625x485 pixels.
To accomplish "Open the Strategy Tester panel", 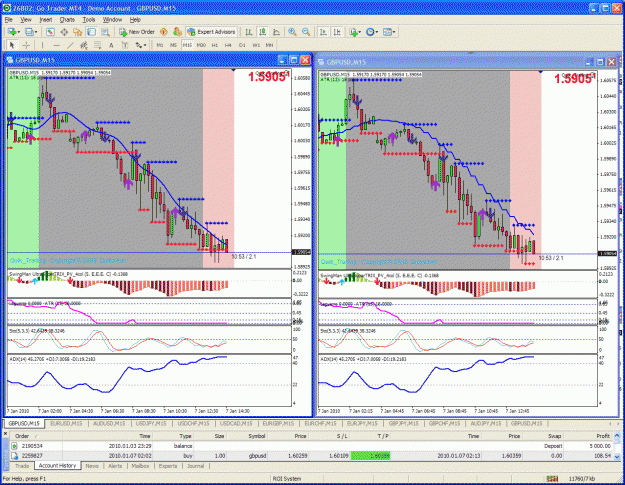I will (105, 32).
